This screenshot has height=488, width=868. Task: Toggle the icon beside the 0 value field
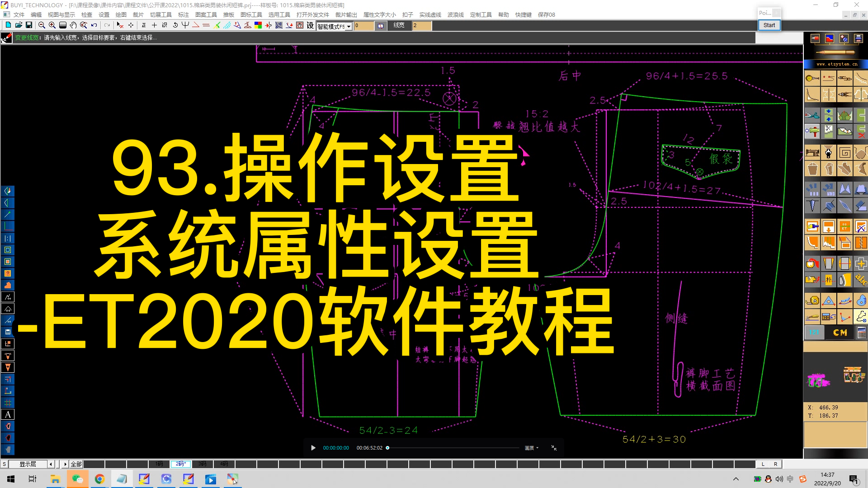[x=381, y=26]
